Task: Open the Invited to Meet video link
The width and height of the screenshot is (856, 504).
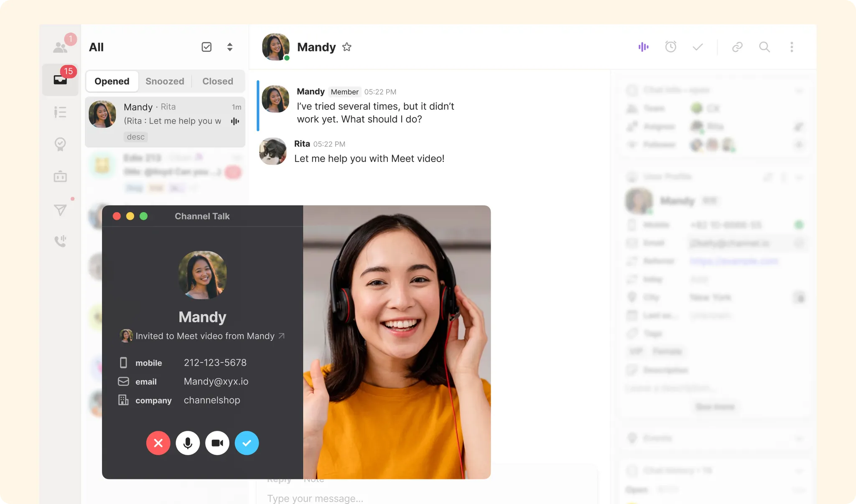Action: tap(205, 336)
